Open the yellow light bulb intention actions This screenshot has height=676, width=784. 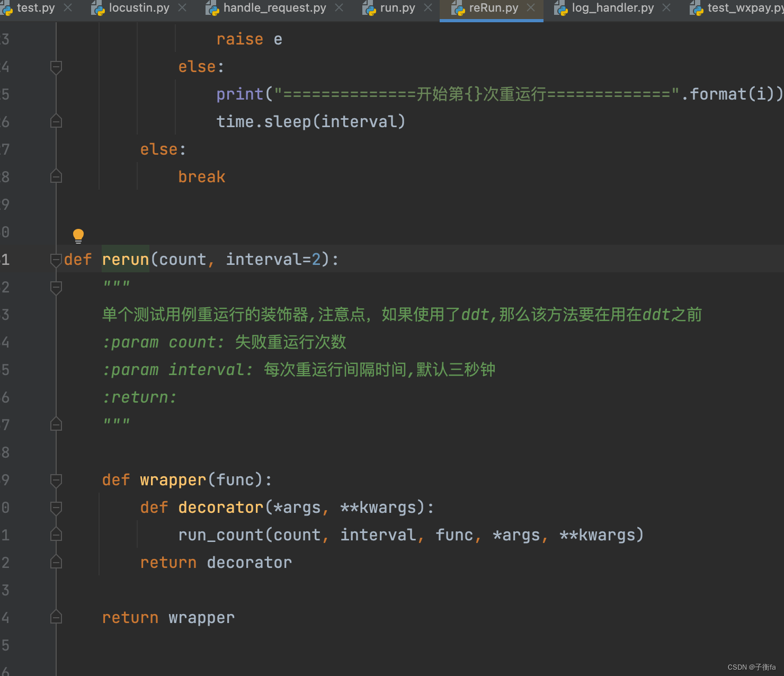(x=78, y=236)
